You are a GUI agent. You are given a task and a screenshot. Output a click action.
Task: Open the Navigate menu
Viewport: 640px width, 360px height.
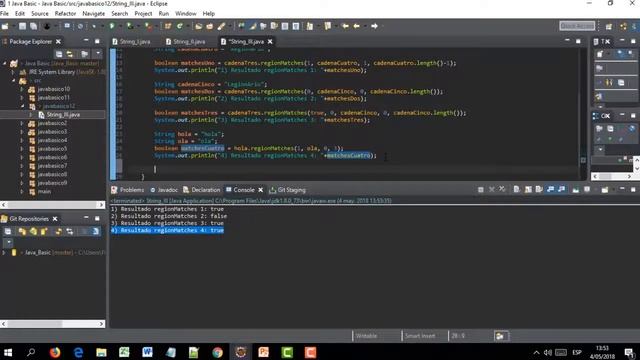coord(93,13)
